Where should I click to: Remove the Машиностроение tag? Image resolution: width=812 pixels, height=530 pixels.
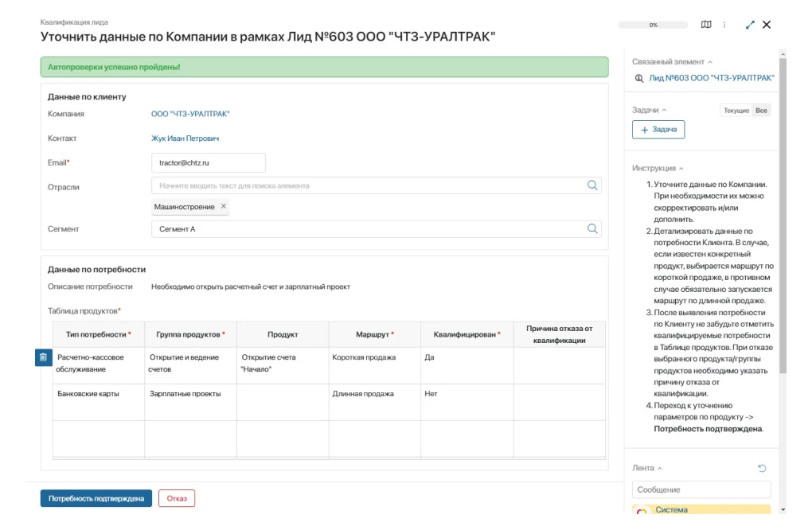224,207
